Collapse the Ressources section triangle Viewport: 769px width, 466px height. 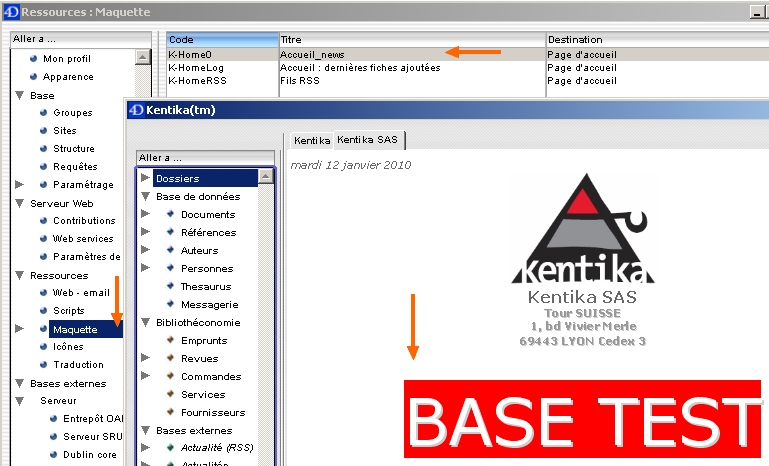20,275
